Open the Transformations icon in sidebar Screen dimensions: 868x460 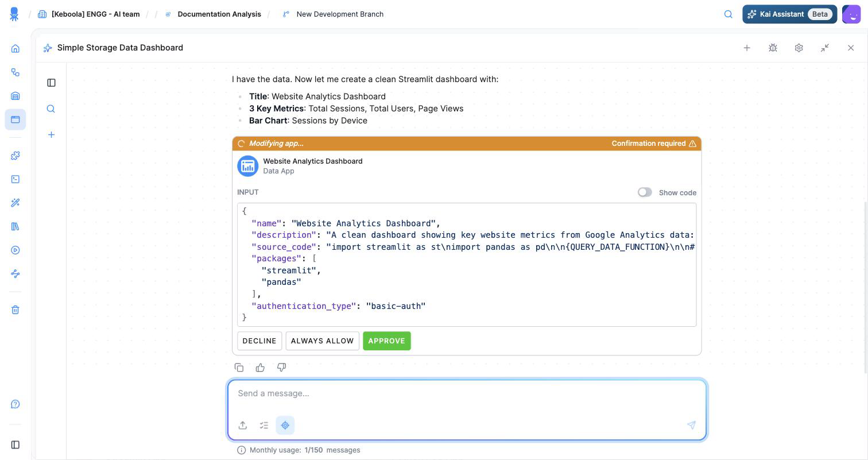coord(15,179)
